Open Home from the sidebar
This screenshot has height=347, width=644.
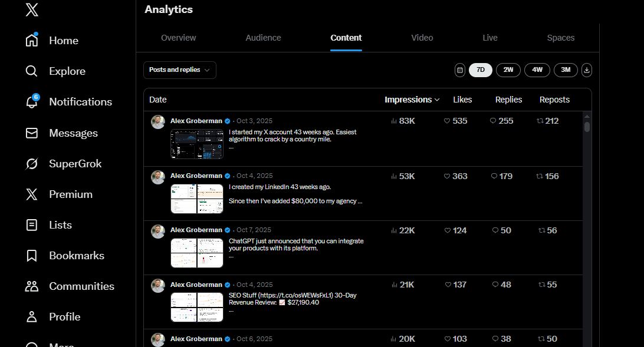tap(52, 41)
